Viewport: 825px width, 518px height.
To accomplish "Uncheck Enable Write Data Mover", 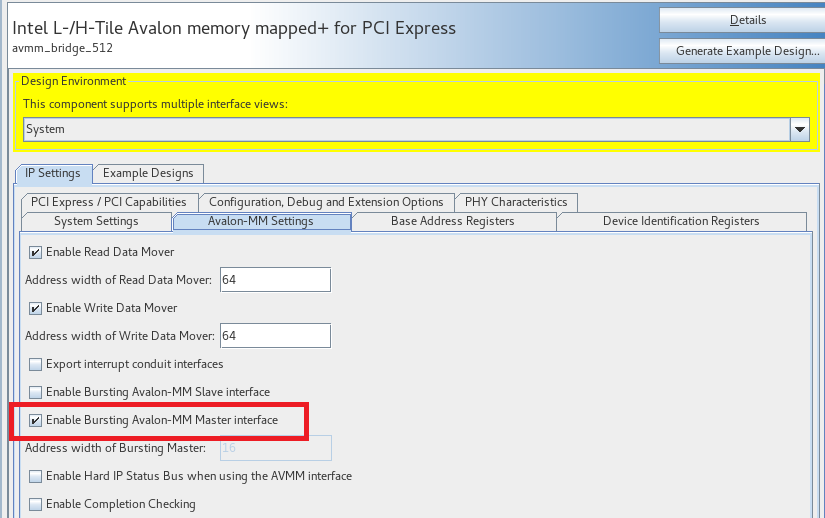I will (x=35, y=308).
